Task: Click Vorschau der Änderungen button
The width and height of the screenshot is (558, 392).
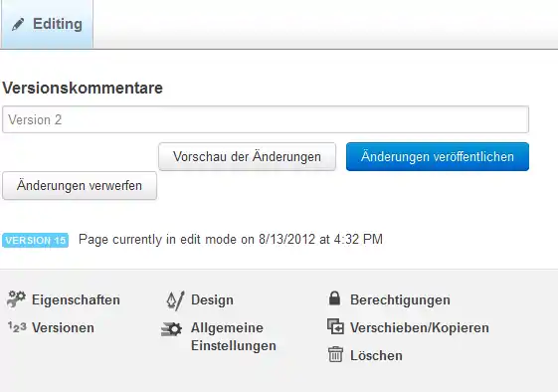Action: [x=247, y=156]
